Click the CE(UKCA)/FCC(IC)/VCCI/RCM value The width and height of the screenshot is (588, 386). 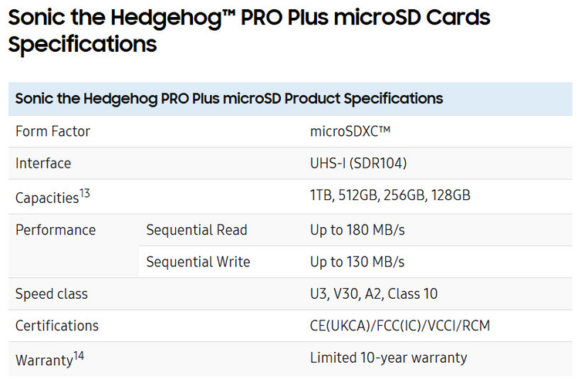(400, 326)
